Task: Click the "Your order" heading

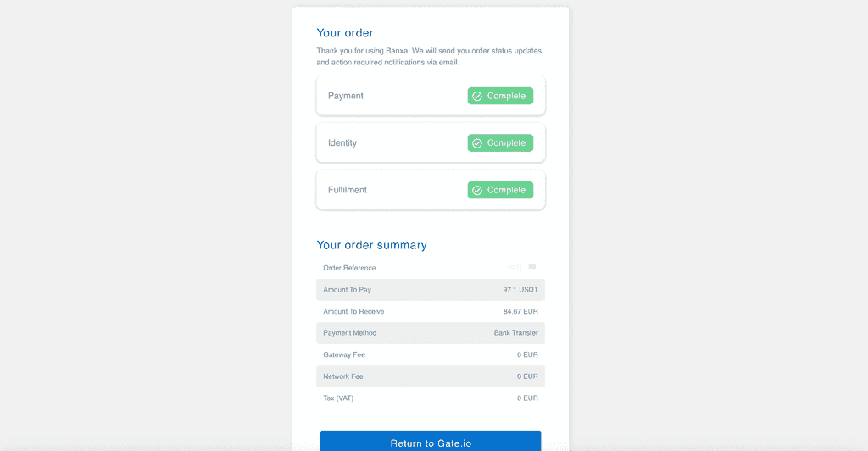Action: point(345,33)
